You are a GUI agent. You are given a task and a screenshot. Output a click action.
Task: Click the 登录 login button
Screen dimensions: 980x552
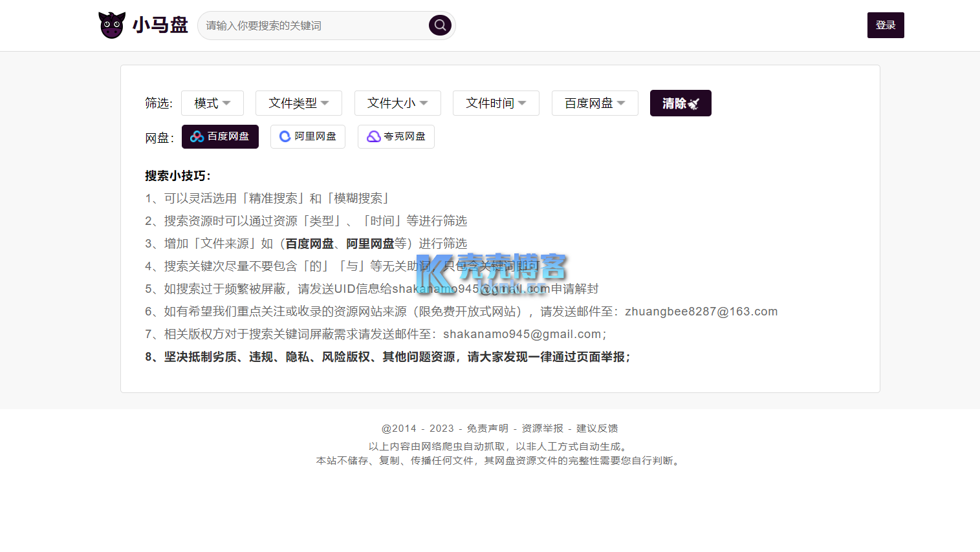coord(886,25)
